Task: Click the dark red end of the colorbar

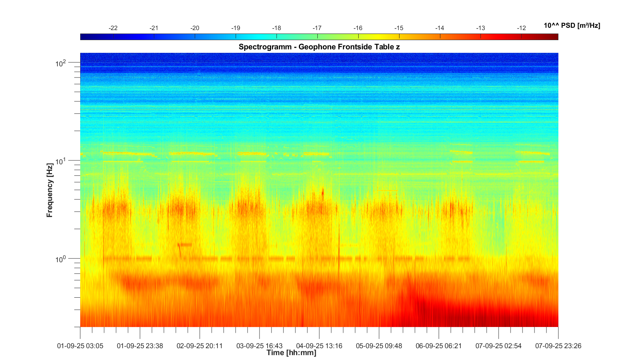Action: [x=554, y=37]
